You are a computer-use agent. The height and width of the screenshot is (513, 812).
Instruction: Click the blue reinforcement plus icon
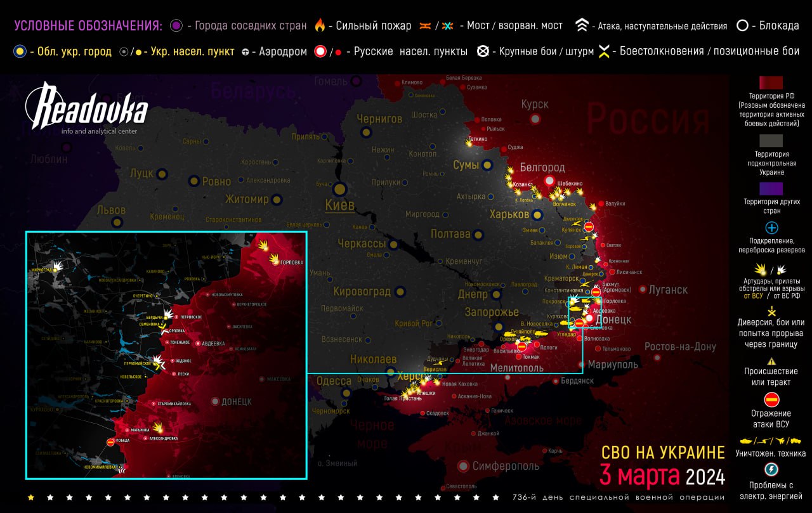click(771, 228)
